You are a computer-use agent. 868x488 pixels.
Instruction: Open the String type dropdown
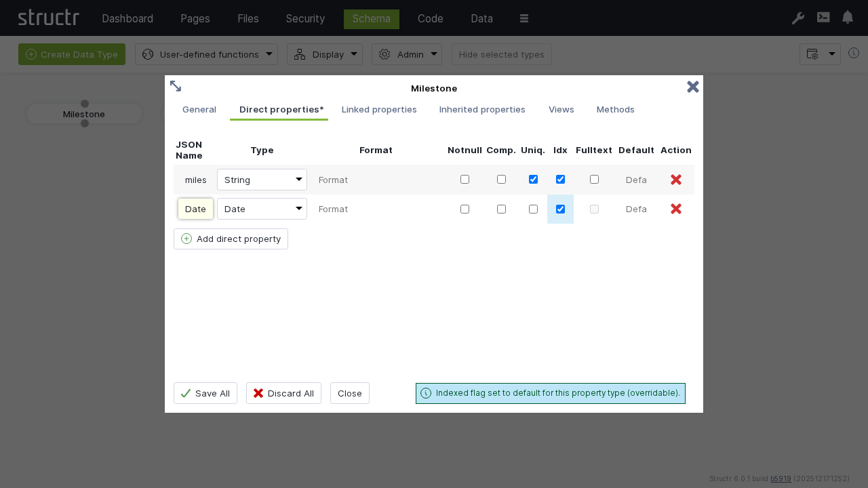coord(262,180)
